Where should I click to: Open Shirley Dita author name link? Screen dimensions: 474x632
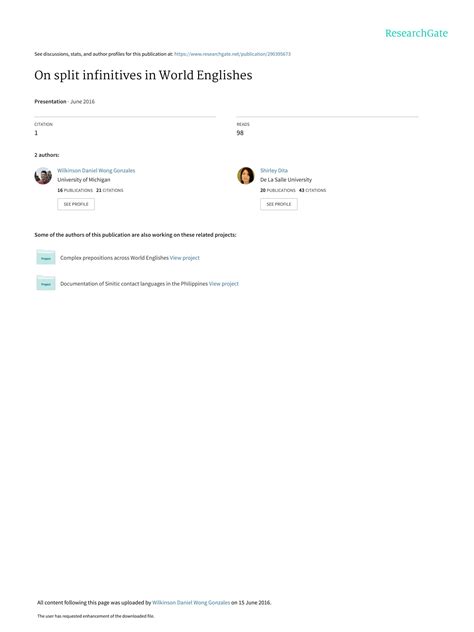(274, 170)
